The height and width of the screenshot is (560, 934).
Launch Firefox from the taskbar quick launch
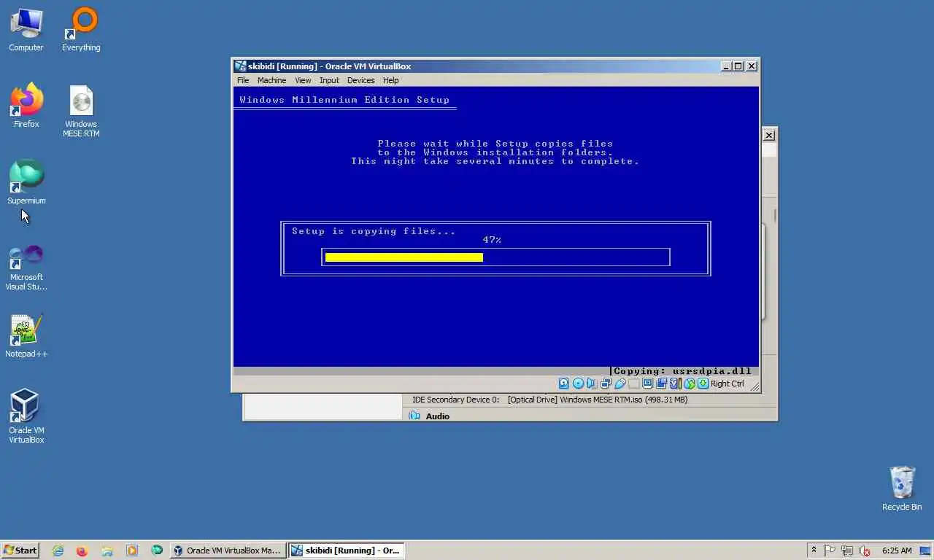point(82,551)
